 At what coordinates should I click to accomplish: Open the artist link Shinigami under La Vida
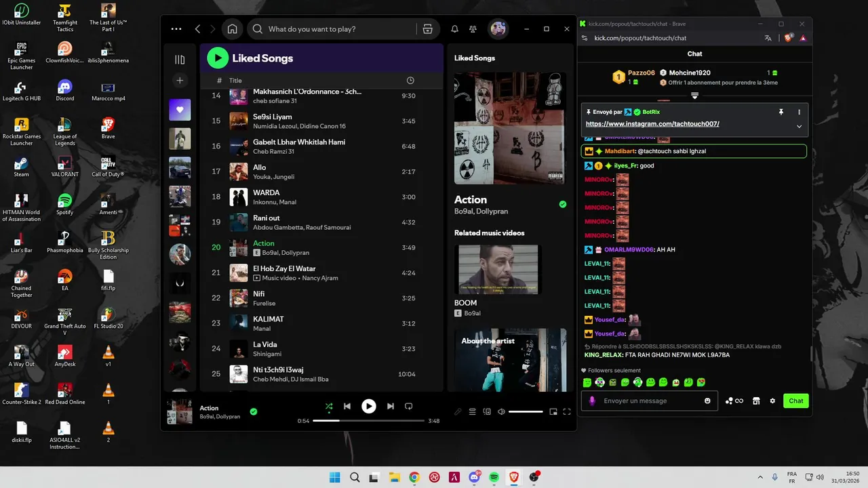[x=267, y=354]
